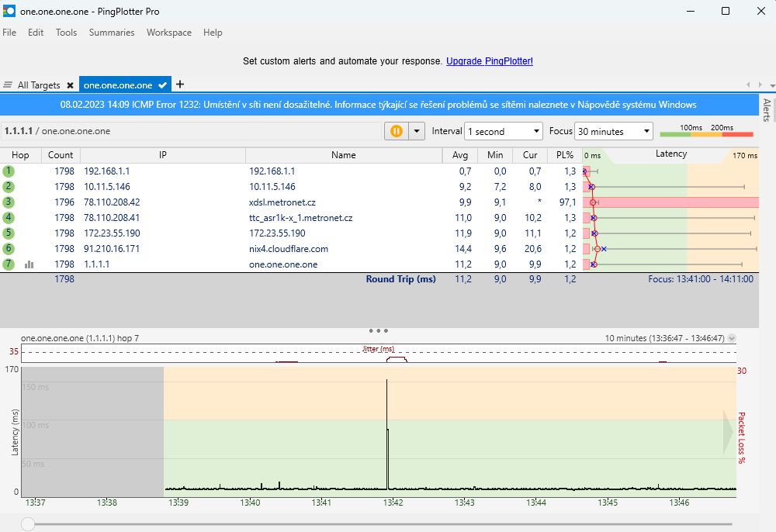The height and width of the screenshot is (532, 776).
Task: Open the Alerts side panel
Action: tap(767, 110)
